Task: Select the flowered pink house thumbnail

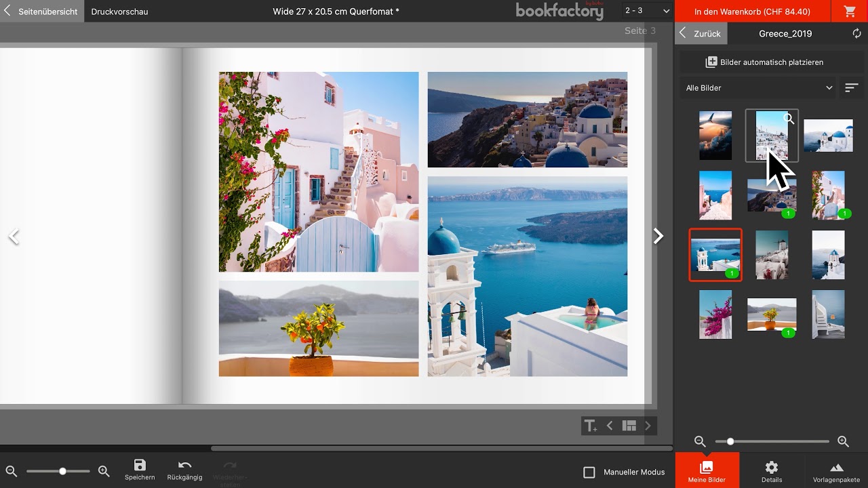Action: 828,195
